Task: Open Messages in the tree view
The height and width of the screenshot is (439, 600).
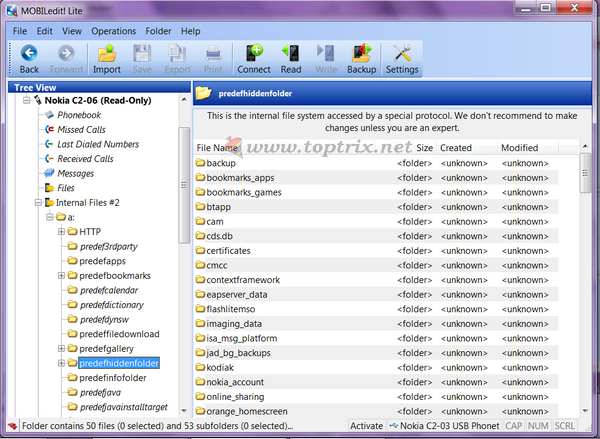Action: point(75,173)
